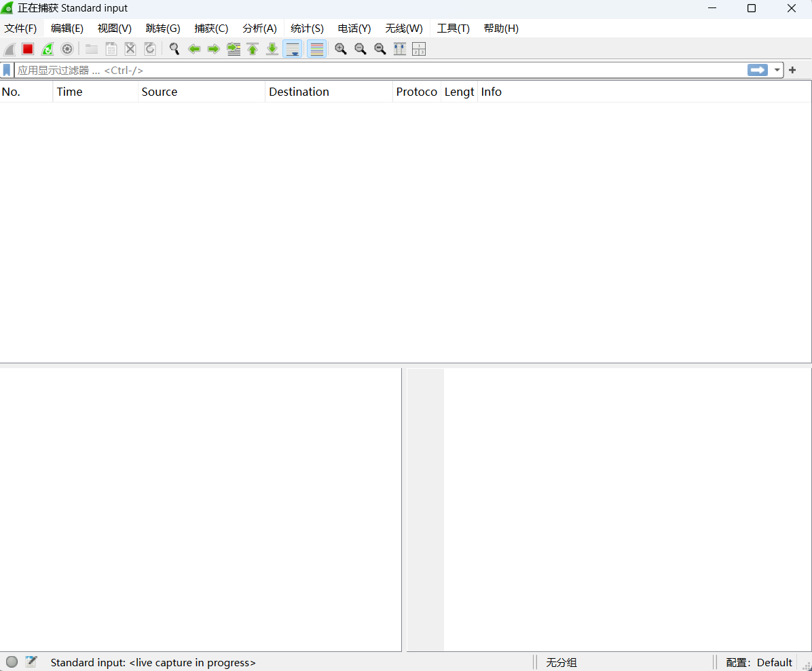Open the 编辑(E) menu

click(67, 29)
